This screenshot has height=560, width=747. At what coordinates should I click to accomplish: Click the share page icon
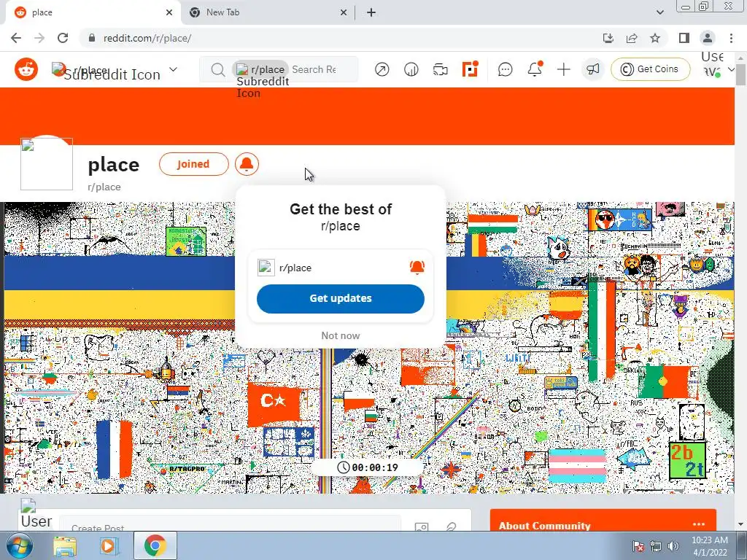tap(632, 38)
